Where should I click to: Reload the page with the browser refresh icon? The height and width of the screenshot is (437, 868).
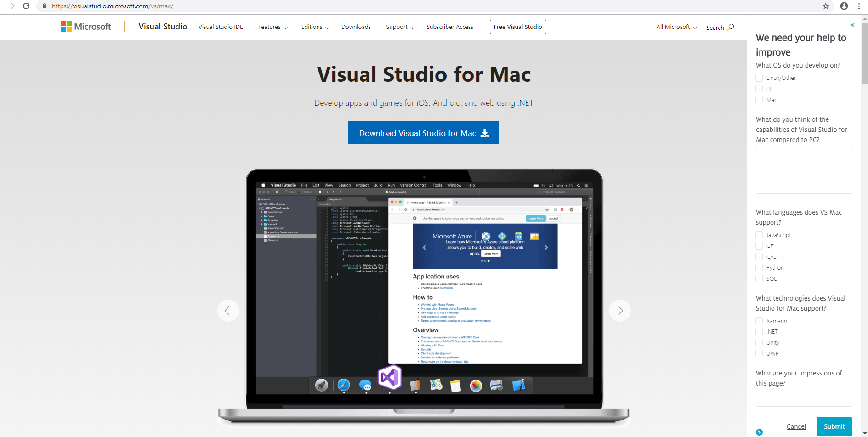tap(26, 6)
